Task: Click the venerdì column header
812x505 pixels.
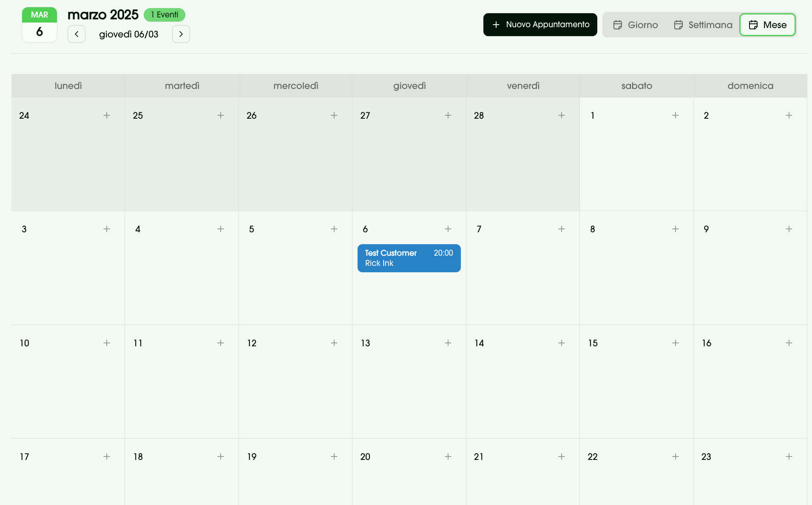Action: [x=523, y=86]
